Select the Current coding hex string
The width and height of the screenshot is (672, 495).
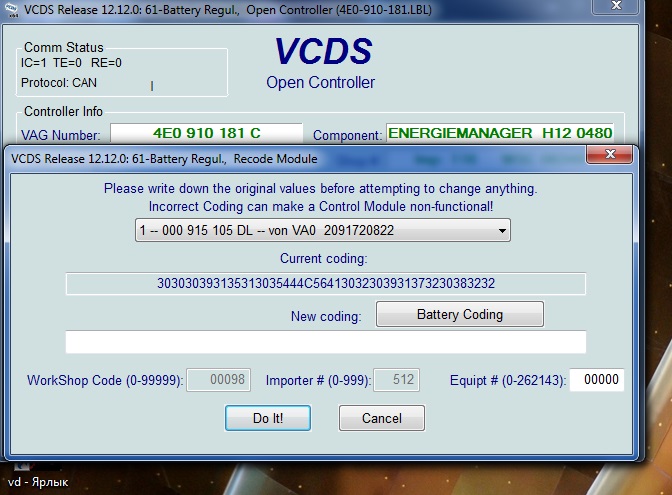point(326,283)
